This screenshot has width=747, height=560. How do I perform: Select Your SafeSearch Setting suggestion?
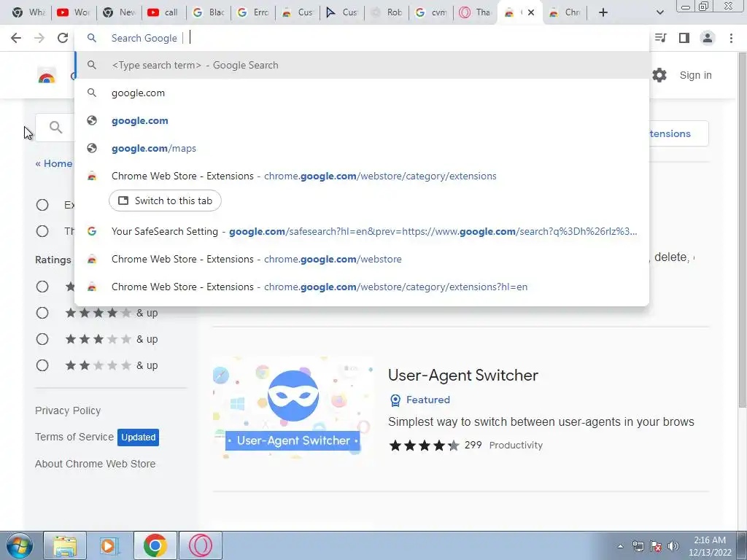pos(362,231)
